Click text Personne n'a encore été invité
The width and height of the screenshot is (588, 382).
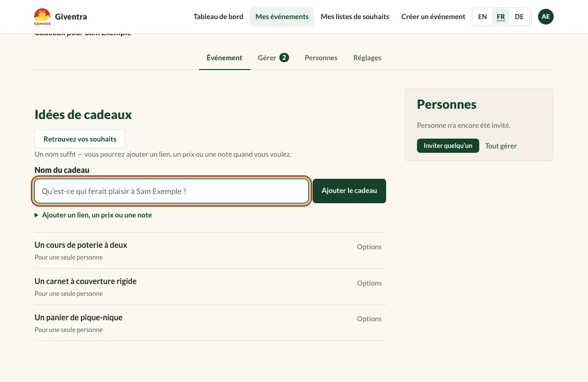click(x=464, y=125)
